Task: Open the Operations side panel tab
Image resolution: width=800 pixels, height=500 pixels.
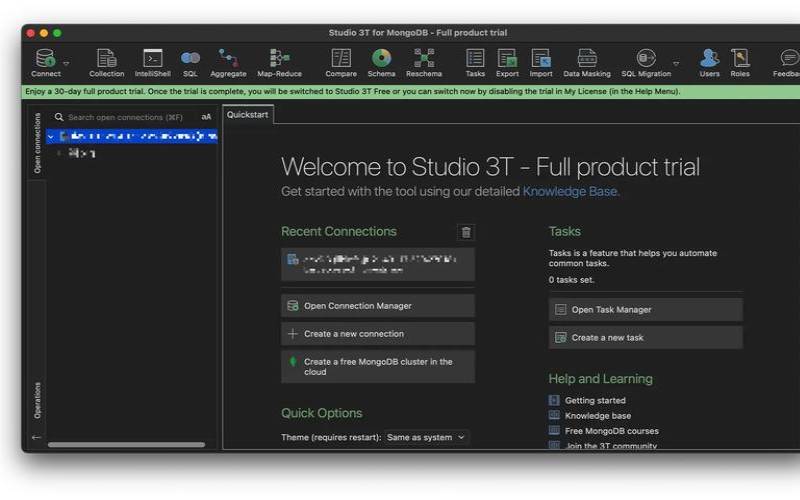Action: (x=37, y=400)
